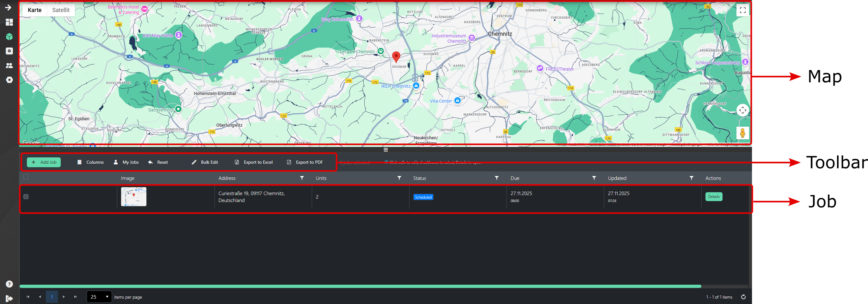Tick the select-all checkbox in table header
Image resolution: width=868 pixels, height=304 pixels.
coord(26,177)
